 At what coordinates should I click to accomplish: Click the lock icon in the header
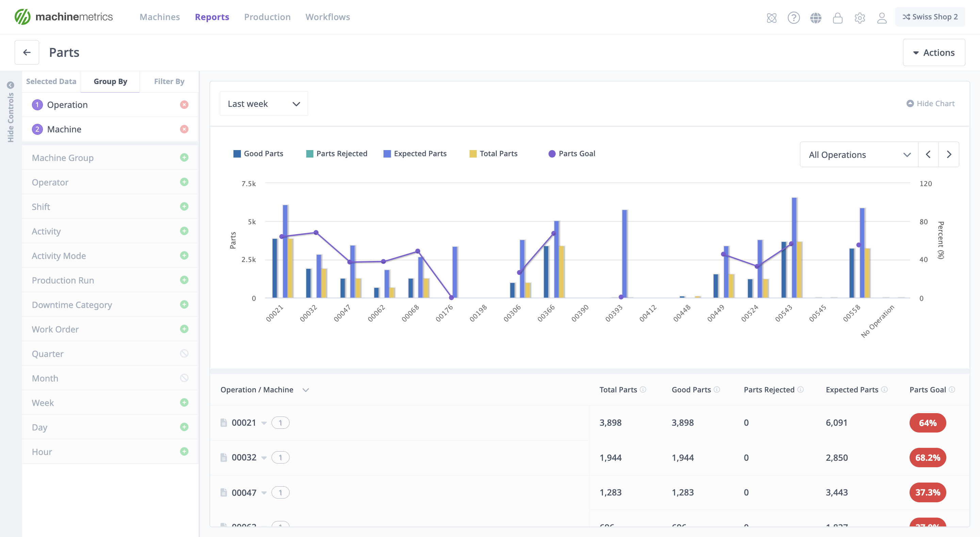point(838,17)
